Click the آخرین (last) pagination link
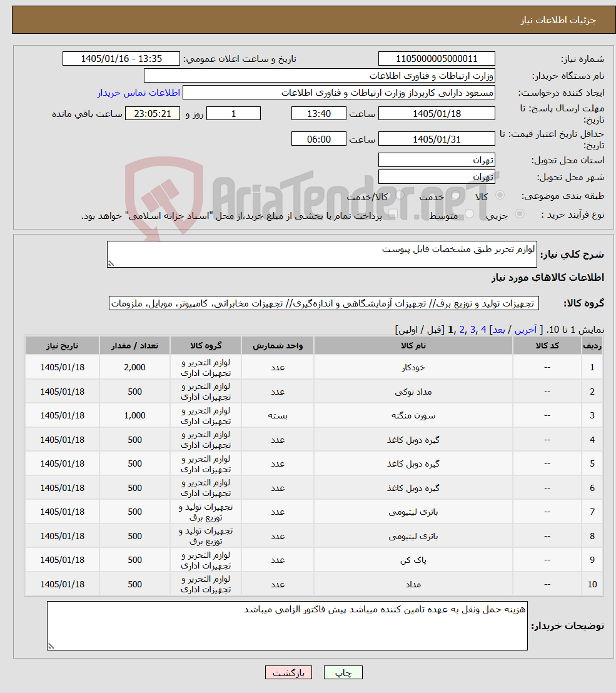Viewport: 616px width, 693px height. click(x=525, y=330)
